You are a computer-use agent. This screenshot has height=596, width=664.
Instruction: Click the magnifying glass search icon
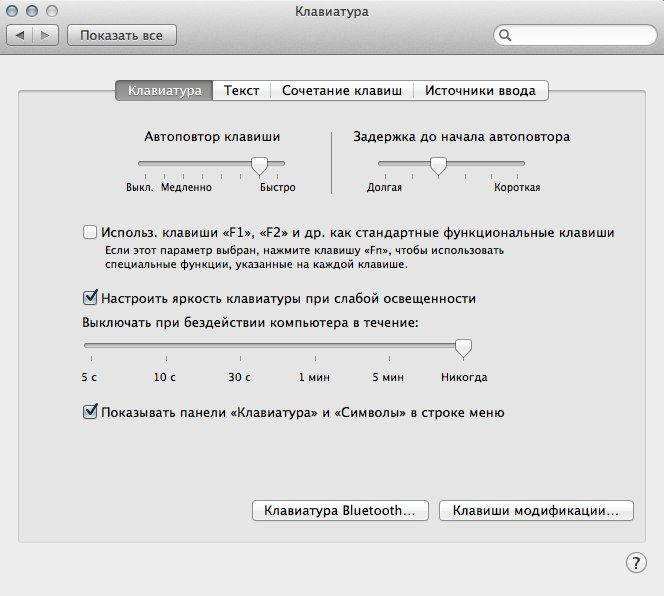(x=507, y=36)
